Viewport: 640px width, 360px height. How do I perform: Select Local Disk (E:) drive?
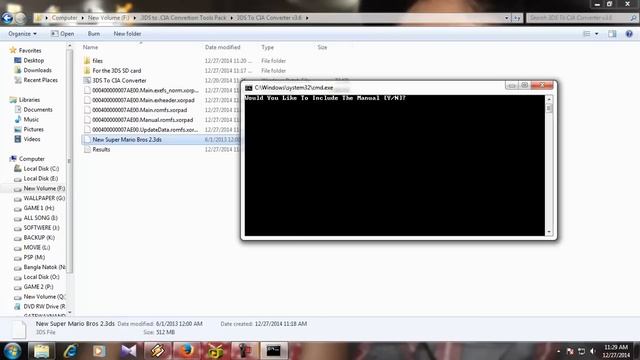pos(40,179)
